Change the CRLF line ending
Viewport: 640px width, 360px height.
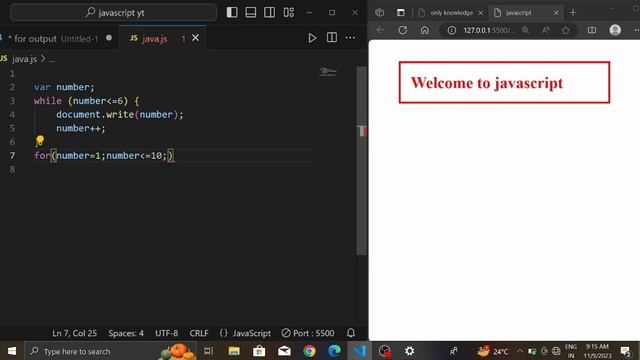pyautogui.click(x=199, y=333)
